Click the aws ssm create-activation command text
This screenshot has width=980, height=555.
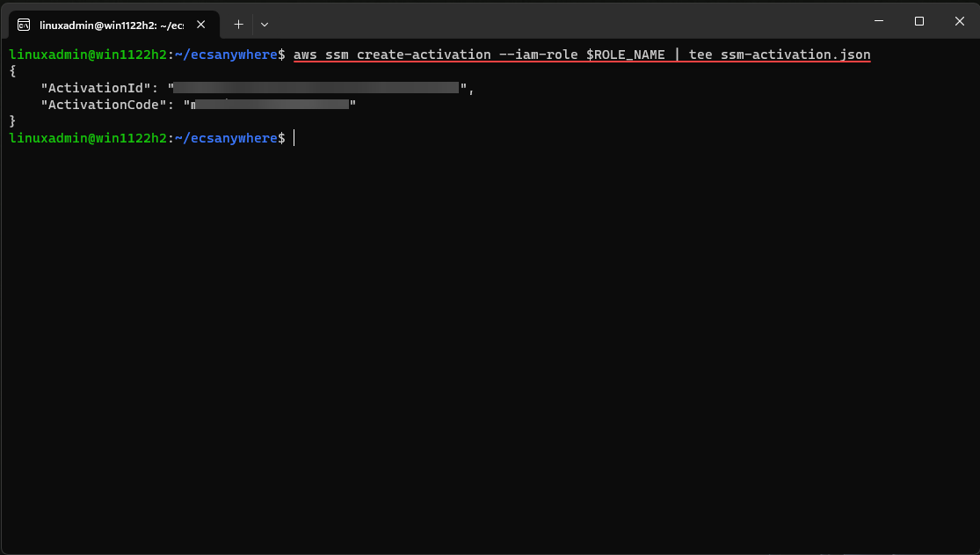[x=582, y=55]
